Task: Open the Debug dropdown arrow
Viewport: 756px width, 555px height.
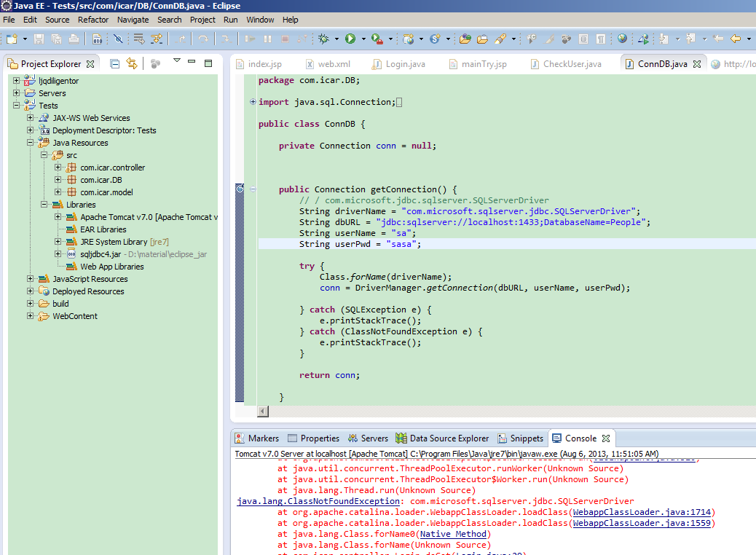Action: tap(336, 39)
